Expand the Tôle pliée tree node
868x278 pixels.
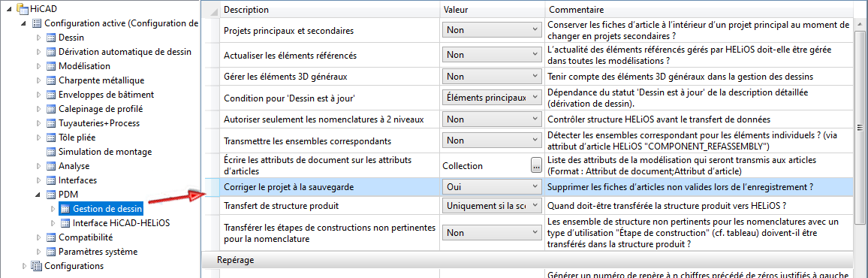[38, 137]
